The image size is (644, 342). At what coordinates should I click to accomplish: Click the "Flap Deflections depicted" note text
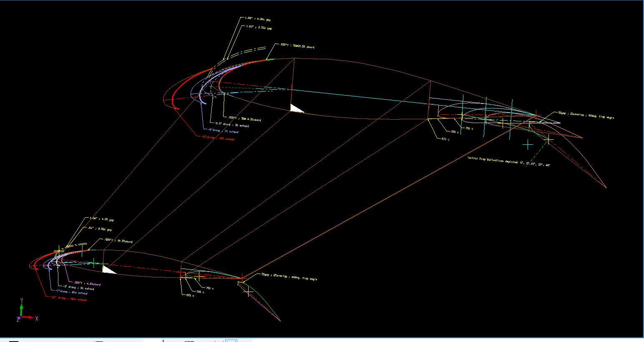[x=508, y=161]
